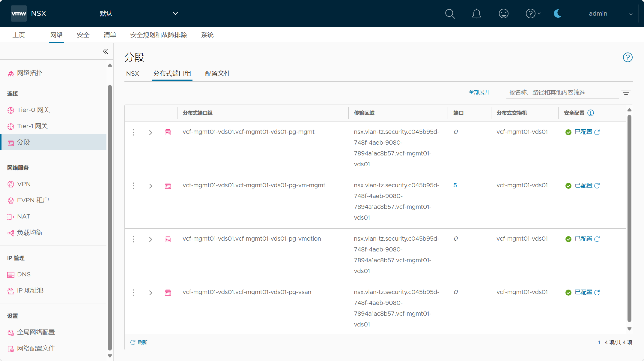This screenshot has height=361, width=644.
Task: Open the 安全 top menu
Action: click(x=83, y=35)
